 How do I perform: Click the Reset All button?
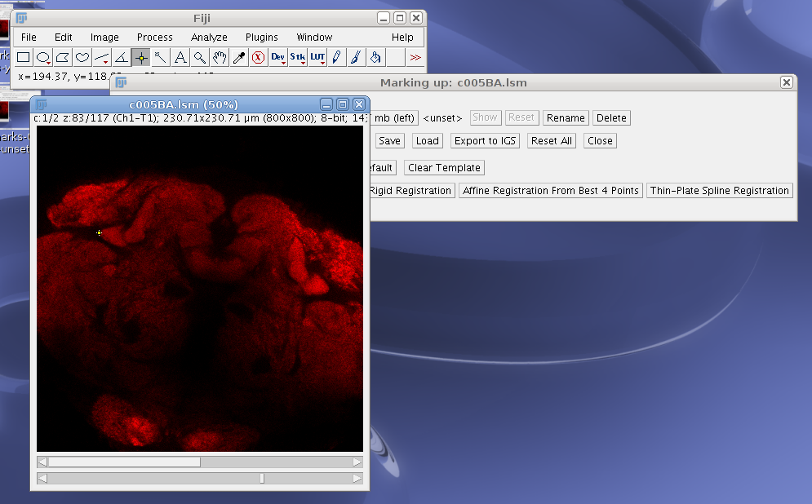[552, 141]
